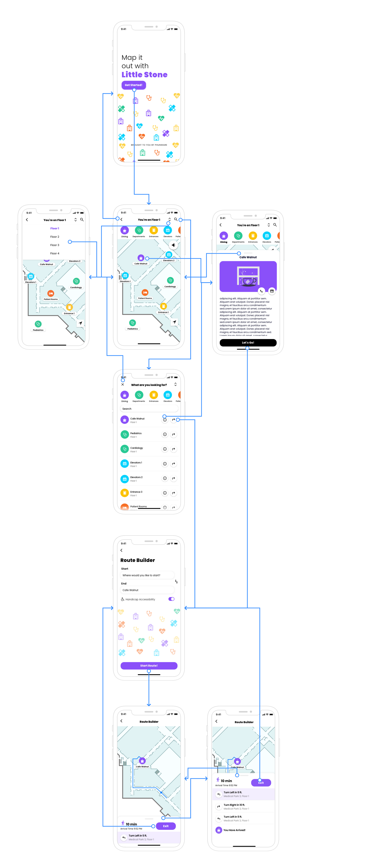
Task: Tap location arrow on floor-list screen map
Action: [x=80, y=323]
